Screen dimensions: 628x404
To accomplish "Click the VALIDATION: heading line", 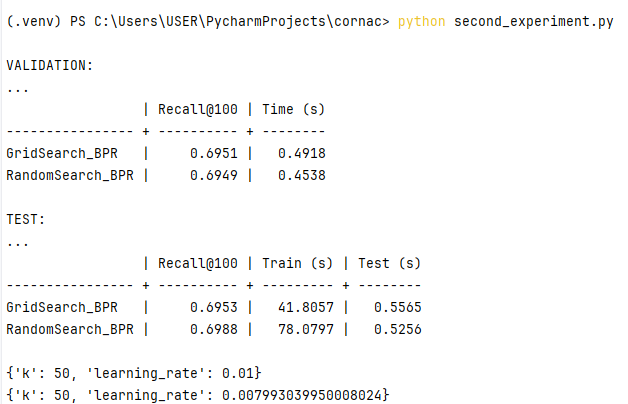I will (50, 65).
